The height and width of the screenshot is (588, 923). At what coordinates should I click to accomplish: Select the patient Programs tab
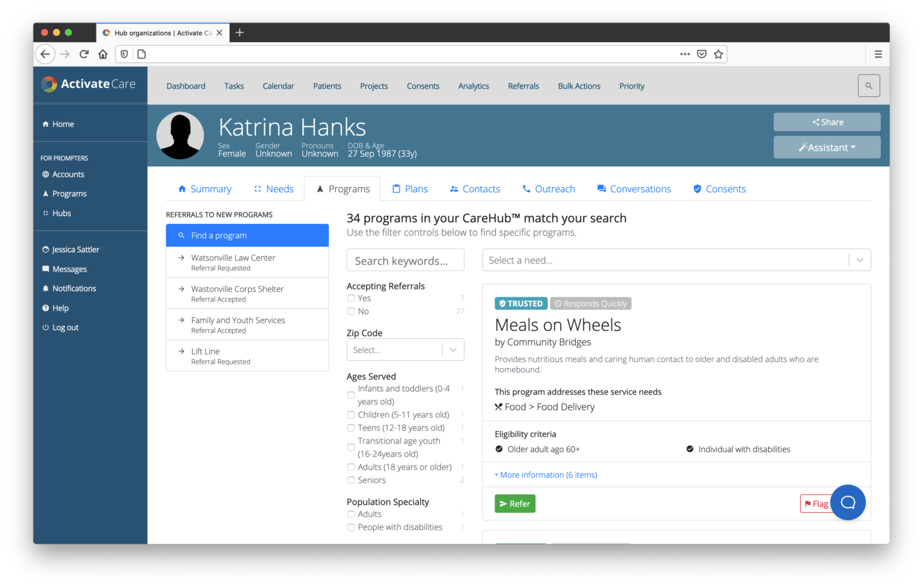343,189
